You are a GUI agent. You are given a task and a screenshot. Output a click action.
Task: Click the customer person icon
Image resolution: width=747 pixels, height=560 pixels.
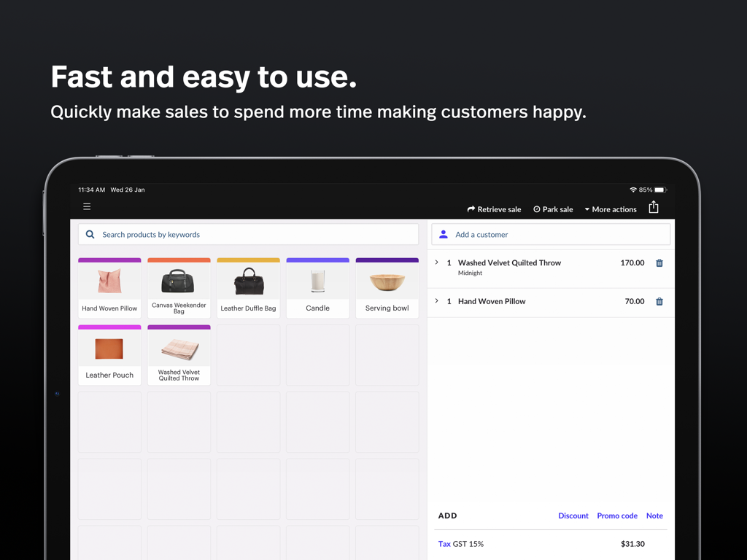[x=444, y=235]
